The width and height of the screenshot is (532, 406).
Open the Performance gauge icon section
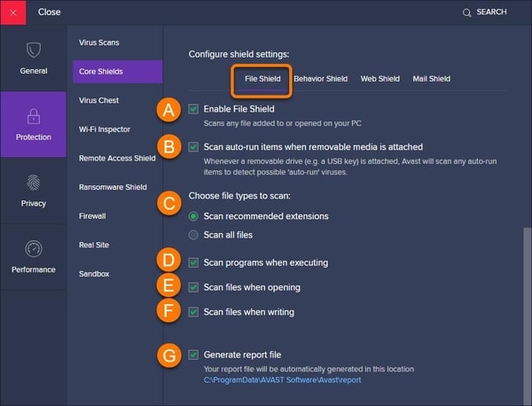[33, 249]
